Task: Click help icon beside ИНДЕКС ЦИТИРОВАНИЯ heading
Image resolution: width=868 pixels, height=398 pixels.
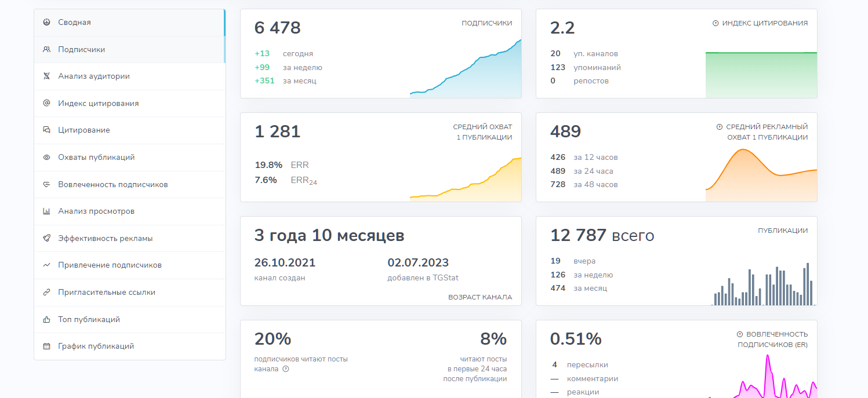Action: pyautogui.click(x=716, y=23)
